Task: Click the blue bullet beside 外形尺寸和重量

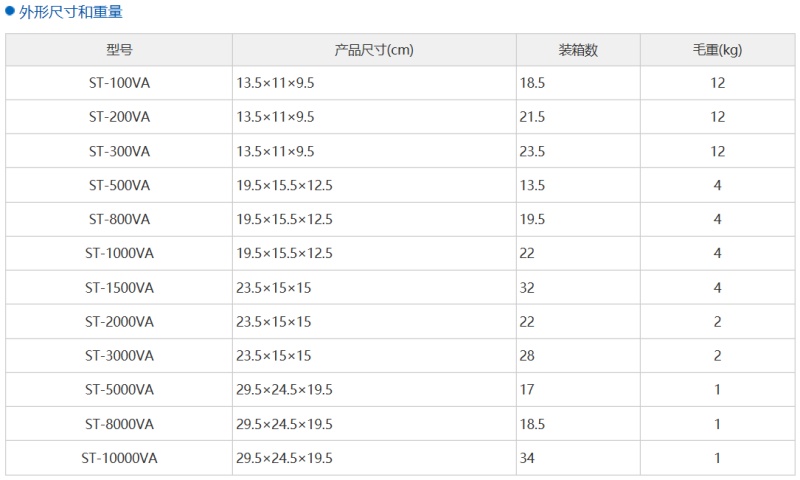Action: 10,12
